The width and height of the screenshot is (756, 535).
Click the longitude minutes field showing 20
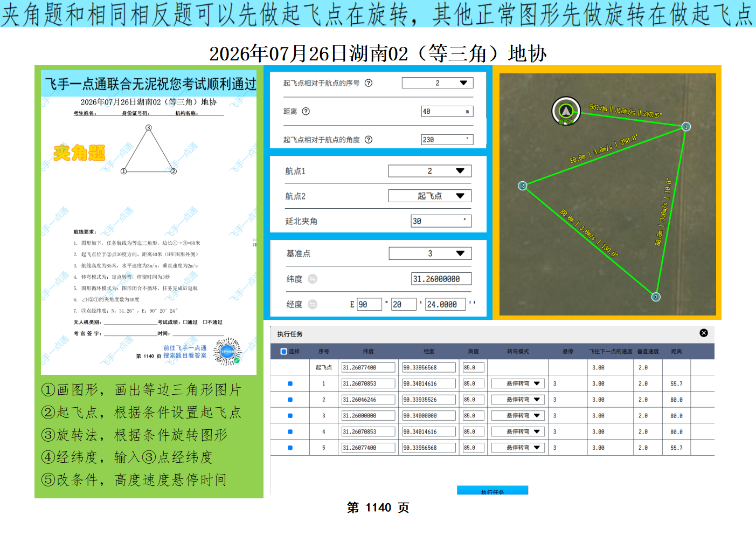(x=404, y=304)
